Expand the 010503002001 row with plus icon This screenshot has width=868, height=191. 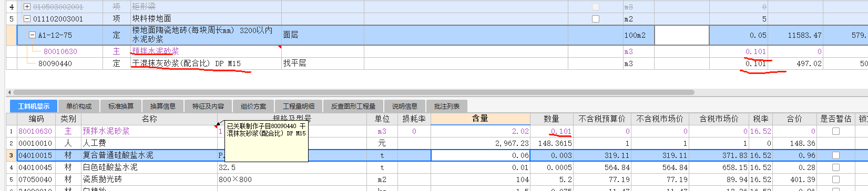(27, 7)
